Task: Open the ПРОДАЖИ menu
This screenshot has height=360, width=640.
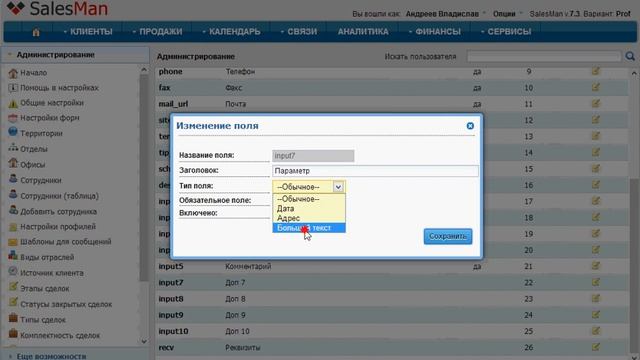Action: coord(157,32)
